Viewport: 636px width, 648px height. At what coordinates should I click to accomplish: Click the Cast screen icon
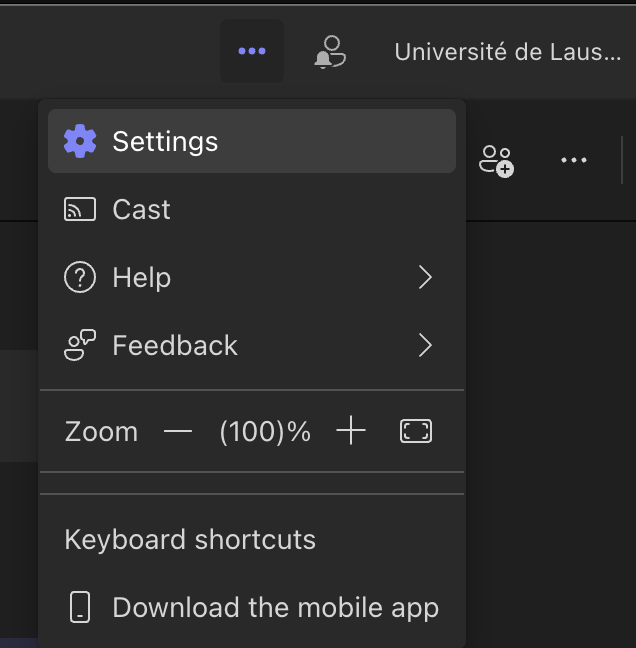[80, 209]
